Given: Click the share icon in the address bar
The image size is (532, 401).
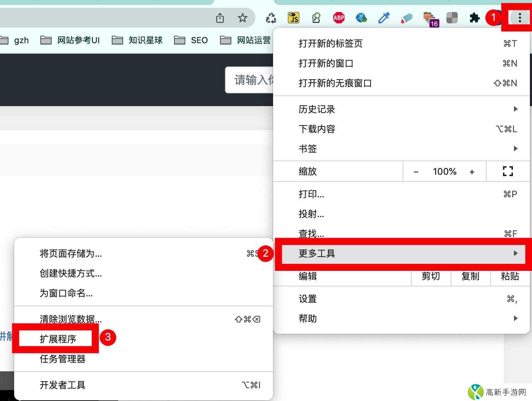Looking at the screenshot, I should [220, 17].
